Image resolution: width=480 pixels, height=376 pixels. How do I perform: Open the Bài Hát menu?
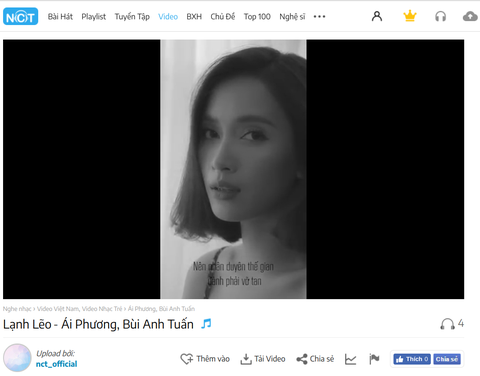click(60, 17)
